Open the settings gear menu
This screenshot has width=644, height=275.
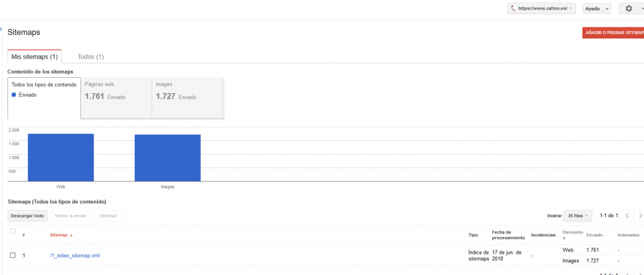632,9
